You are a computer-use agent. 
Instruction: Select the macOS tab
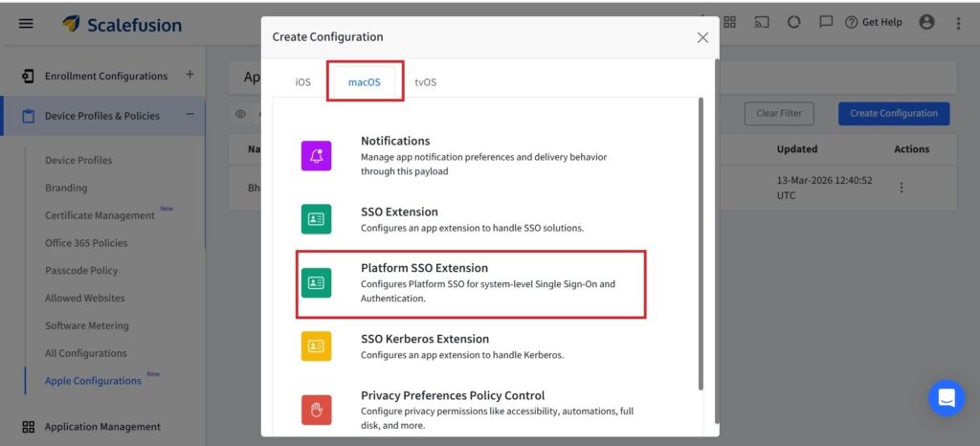[364, 82]
